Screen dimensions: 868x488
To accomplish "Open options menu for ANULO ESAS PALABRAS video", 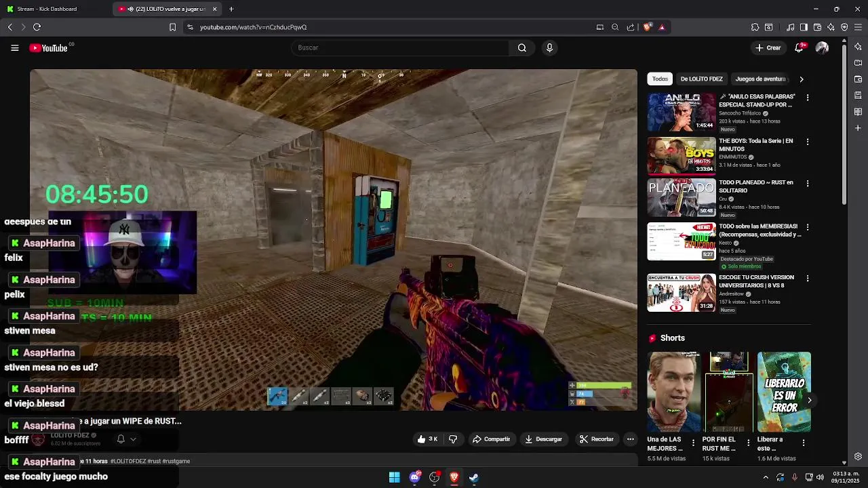I will pos(807,98).
